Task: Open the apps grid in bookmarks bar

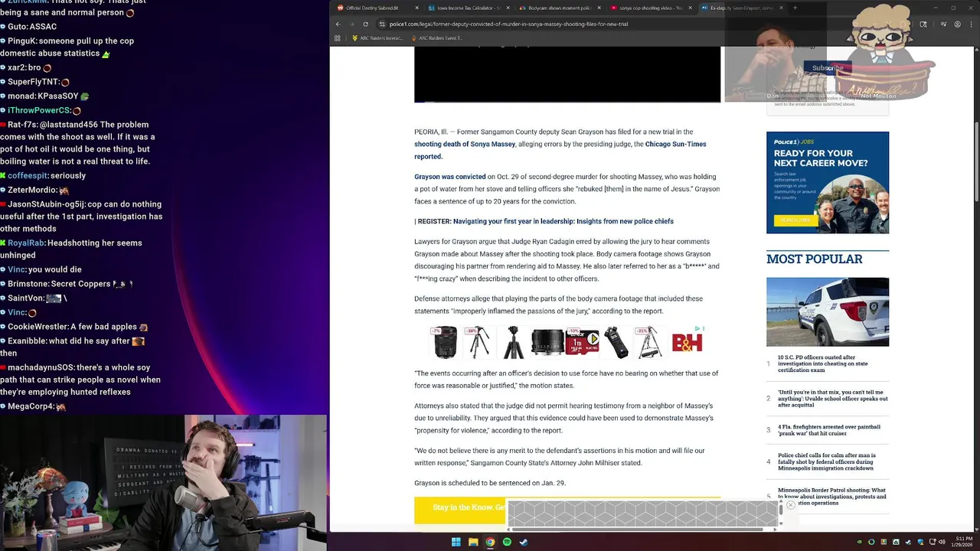Action: 338,37
